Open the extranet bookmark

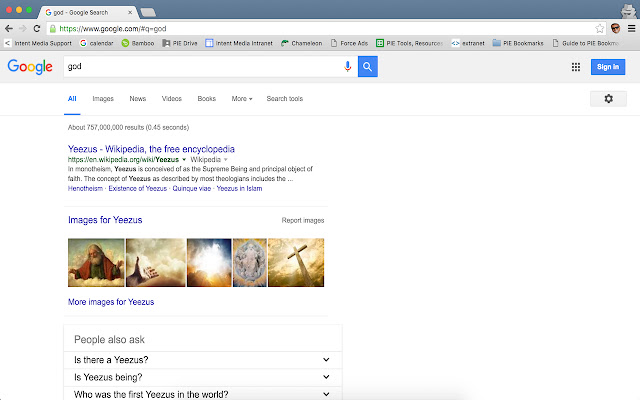tap(468, 43)
